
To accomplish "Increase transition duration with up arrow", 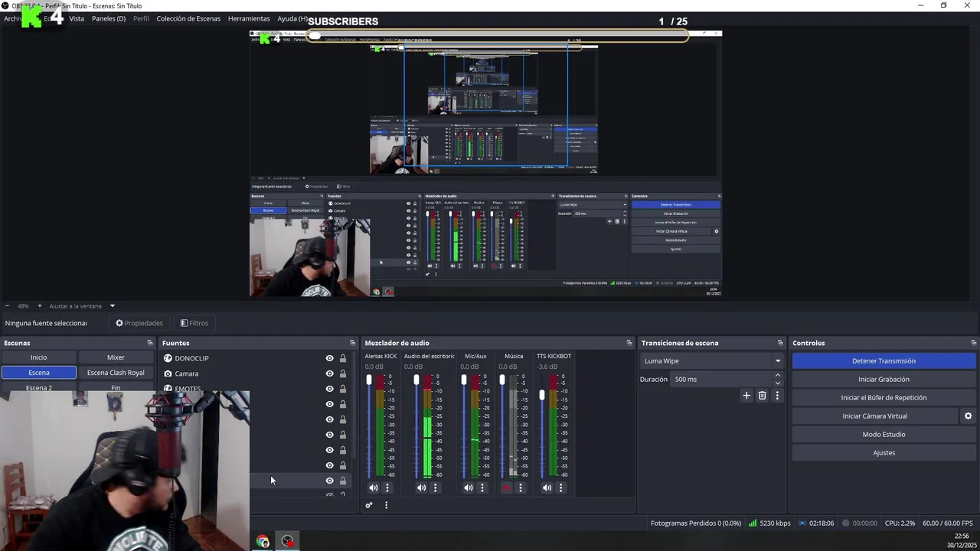I will pos(778,376).
